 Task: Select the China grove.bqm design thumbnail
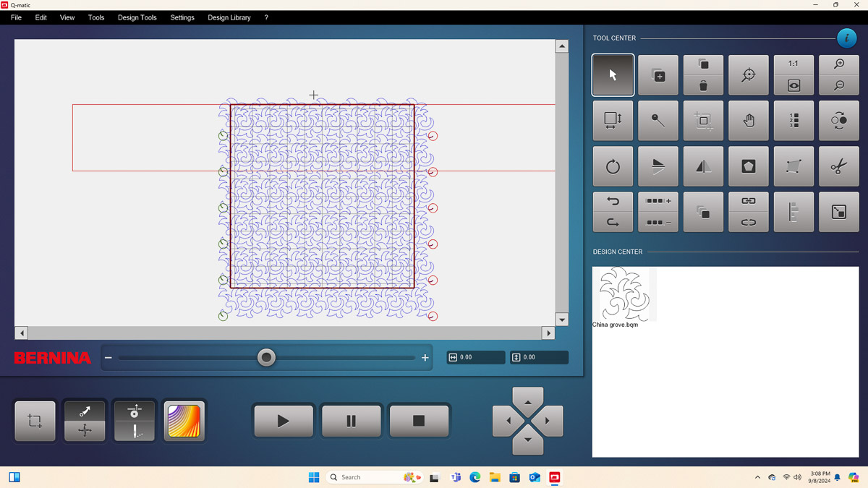(x=624, y=294)
